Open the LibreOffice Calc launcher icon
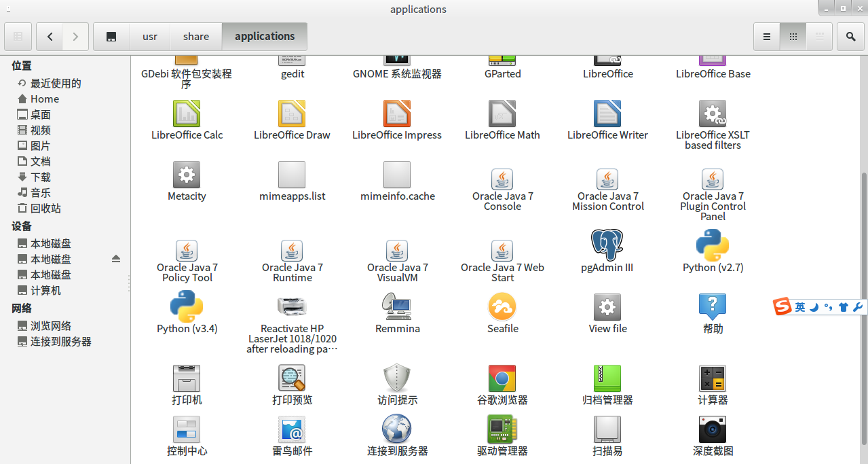The height and width of the screenshot is (464, 868). [x=187, y=113]
